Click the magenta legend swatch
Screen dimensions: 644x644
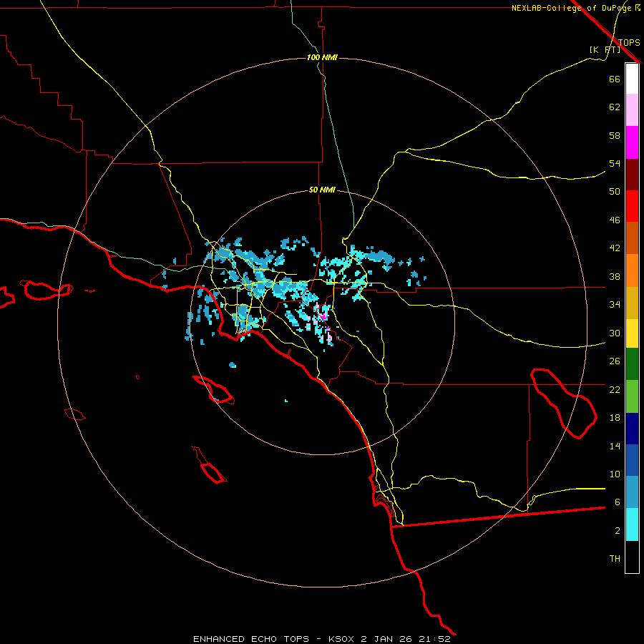[x=632, y=142]
